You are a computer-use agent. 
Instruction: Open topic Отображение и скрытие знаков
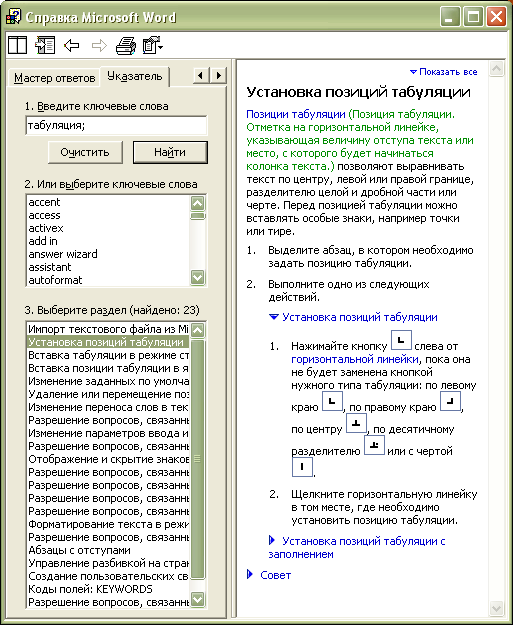click(x=108, y=459)
